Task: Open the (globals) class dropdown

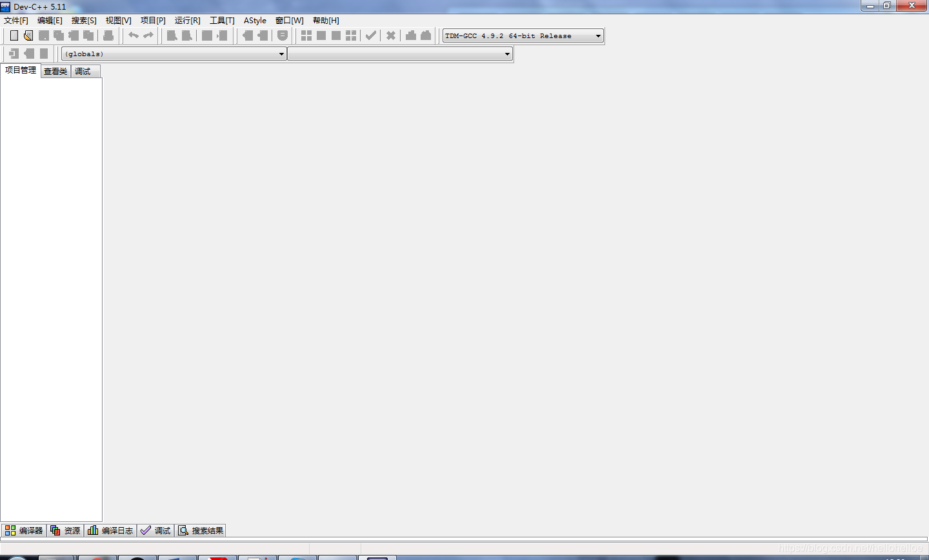Action: (174, 54)
